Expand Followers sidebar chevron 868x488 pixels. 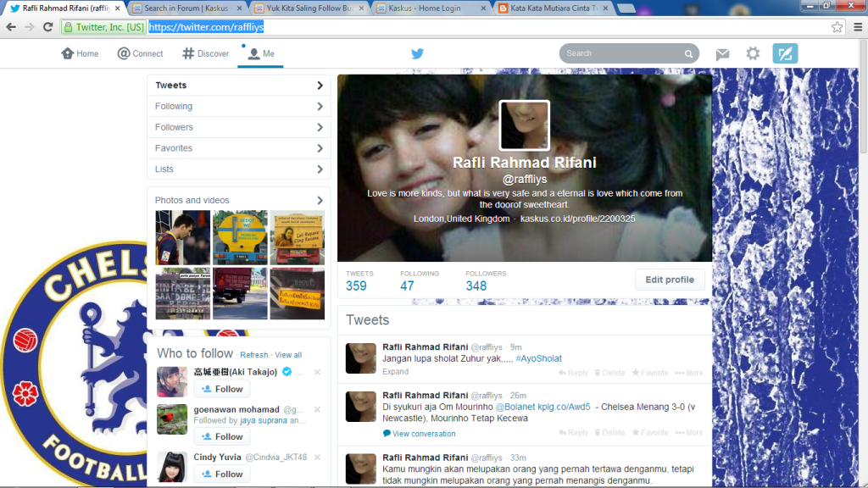tap(320, 127)
